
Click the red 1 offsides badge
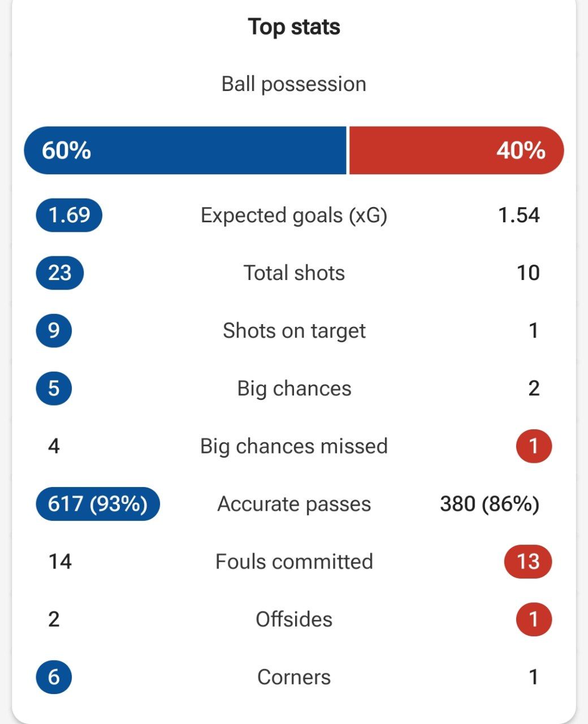(534, 619)
